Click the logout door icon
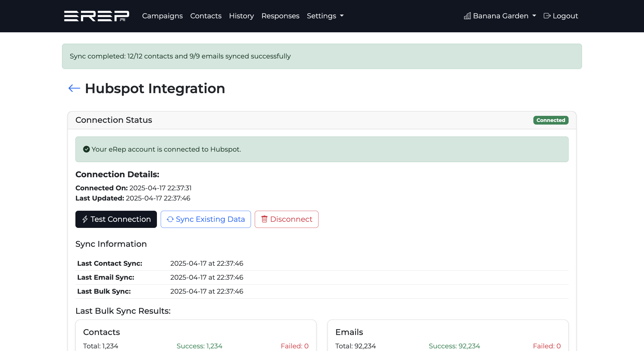Image resolution: width=644 pixels, height=351 pixels. pyautogui.click(x=547, y=16)
